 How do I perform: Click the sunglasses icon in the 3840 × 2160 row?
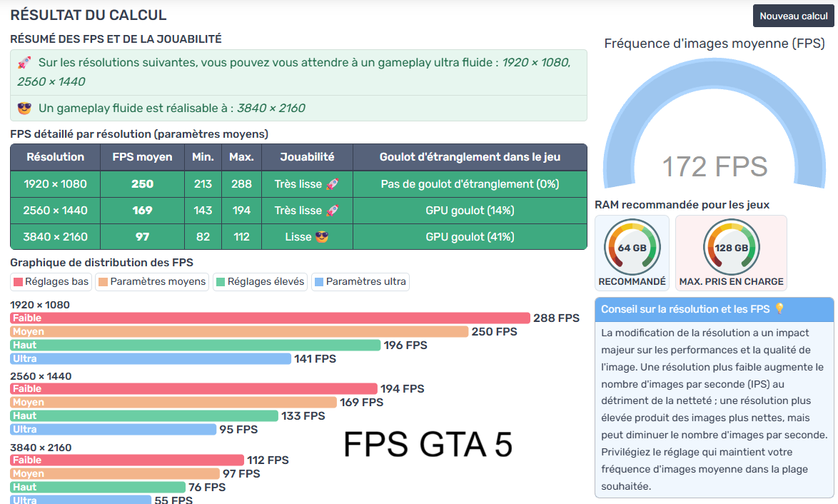tap(323, 237)
